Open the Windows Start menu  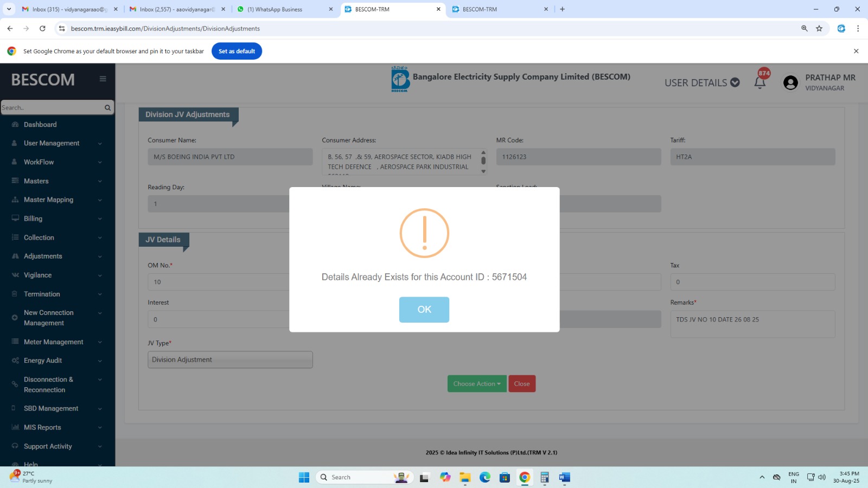click(304, 477)
